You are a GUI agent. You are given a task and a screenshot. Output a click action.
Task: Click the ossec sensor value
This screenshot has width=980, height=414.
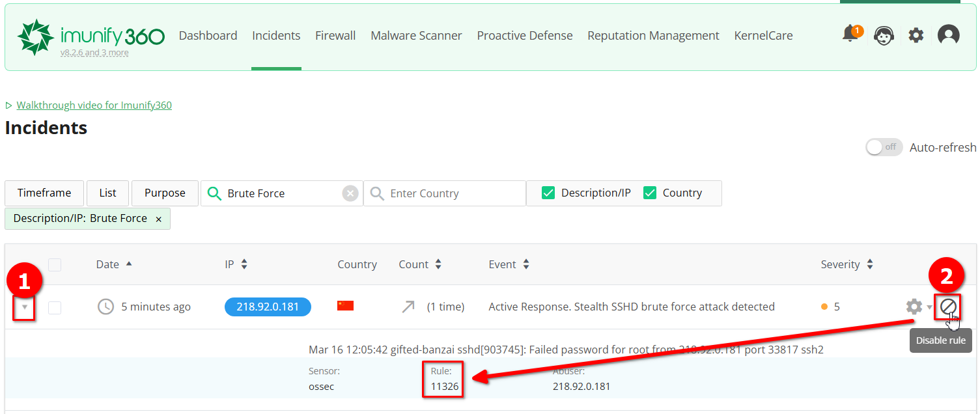[x=321, y=387]
